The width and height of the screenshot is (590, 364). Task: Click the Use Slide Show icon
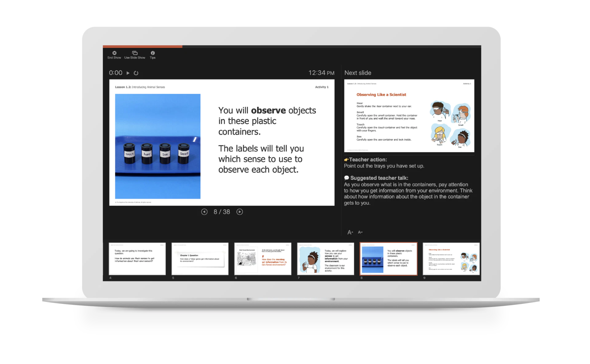pyautogui.click(x=135, y=55)
